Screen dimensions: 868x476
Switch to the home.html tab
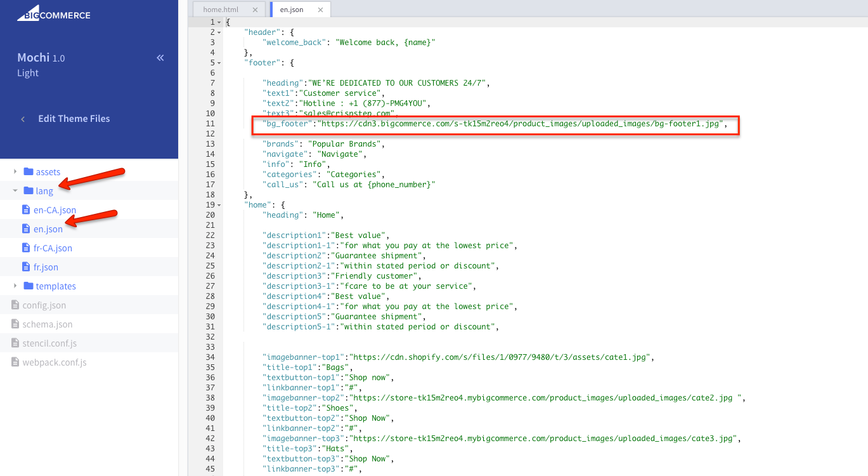[x=221, y=10]
